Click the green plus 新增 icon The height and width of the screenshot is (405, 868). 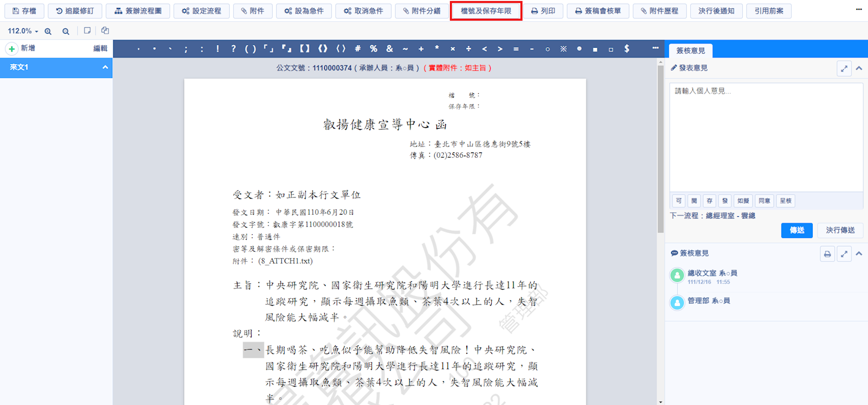coord(11,49)
